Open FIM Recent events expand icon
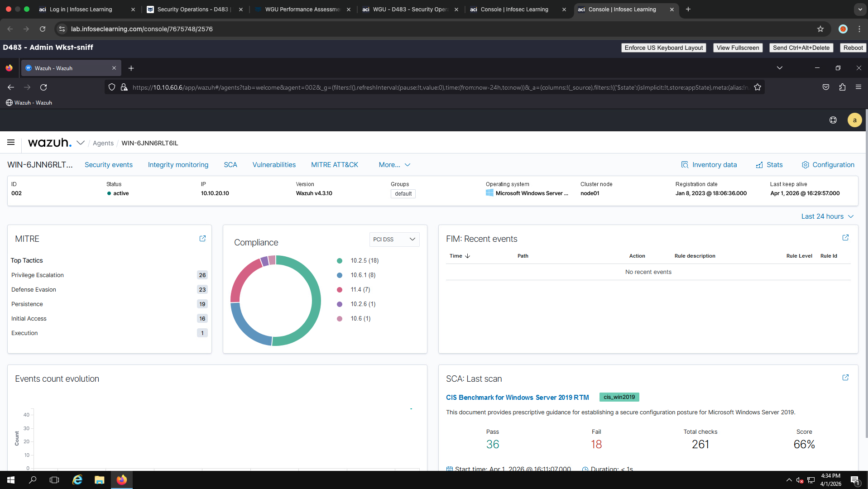868x489 pixels. pos(845,238)
